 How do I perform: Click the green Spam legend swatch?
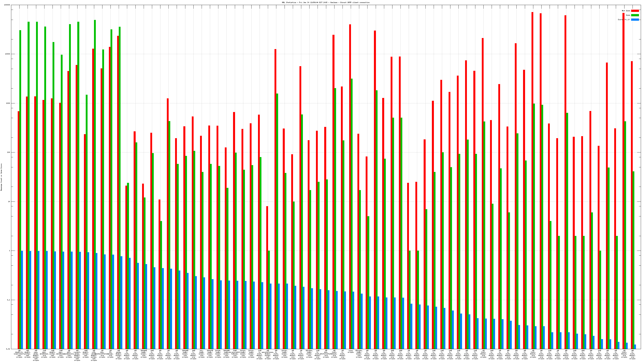click(x=635, y=15)
